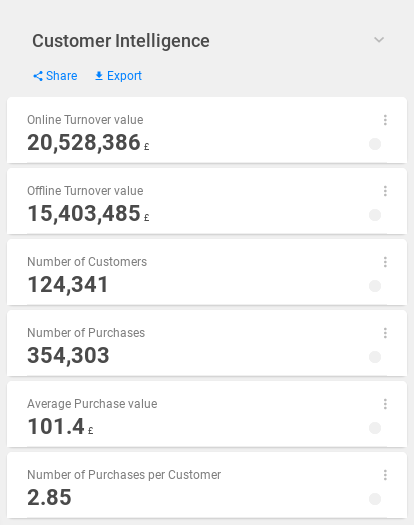Open three-dot menu for Purchases per Customer
This screenshot has width=414, height=525.
(385, 475)
